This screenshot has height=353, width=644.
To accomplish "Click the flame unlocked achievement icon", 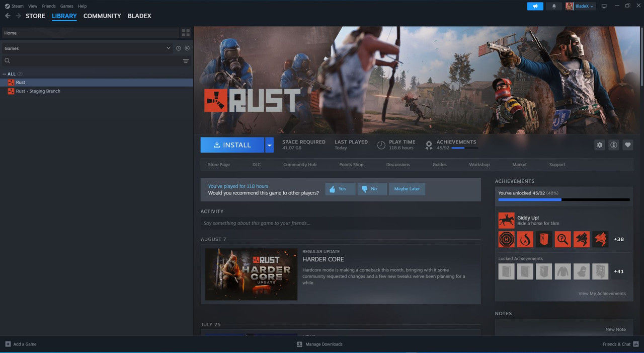I will (x=525, y=239).
